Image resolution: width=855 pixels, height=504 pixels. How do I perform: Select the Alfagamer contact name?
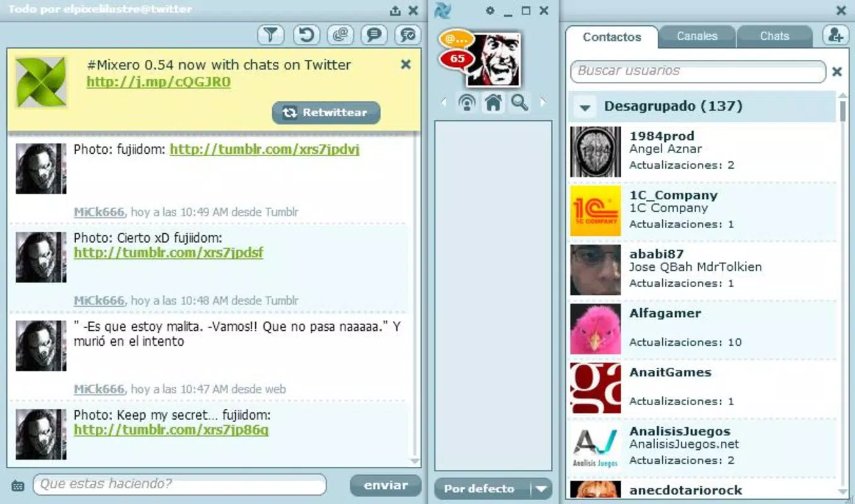[665, 313]
